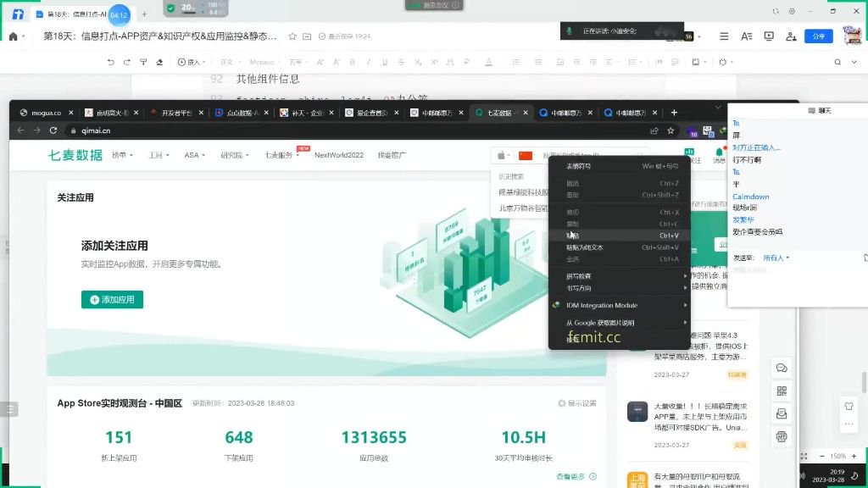The image size is (868, 488).
Task: Open the 七麦数据 logo homepage
Action: pyautogui.click(x=75, y=155)
